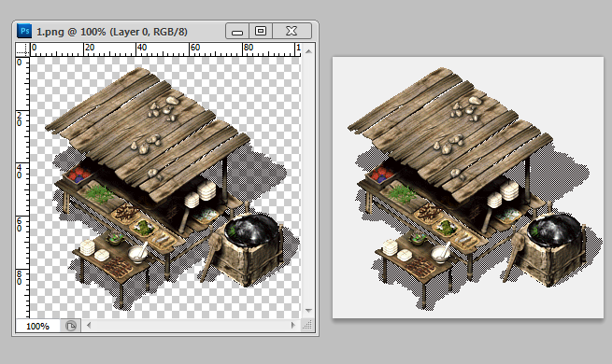Click the red fruit crate in the checkered canvas

coord(78,175)
